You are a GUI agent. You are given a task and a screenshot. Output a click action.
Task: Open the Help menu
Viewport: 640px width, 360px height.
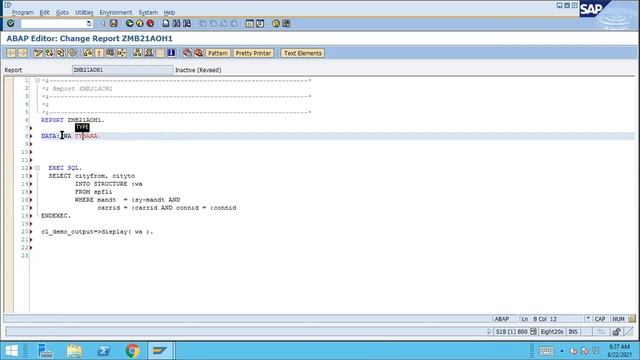[x=169, y=13]
